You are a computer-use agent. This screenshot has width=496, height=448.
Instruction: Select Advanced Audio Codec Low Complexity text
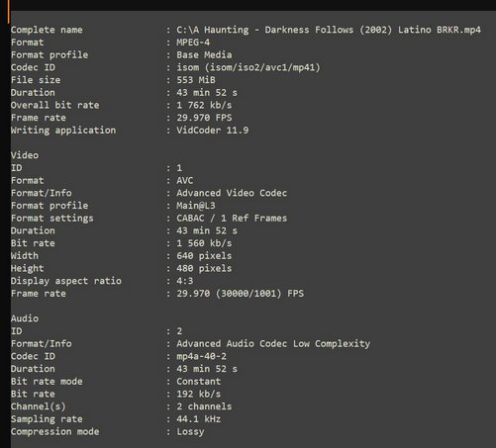[273, 344]
